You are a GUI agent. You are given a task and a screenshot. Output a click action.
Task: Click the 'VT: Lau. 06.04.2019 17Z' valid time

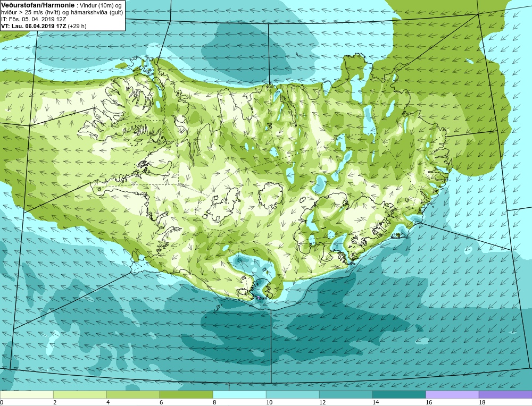34,26
